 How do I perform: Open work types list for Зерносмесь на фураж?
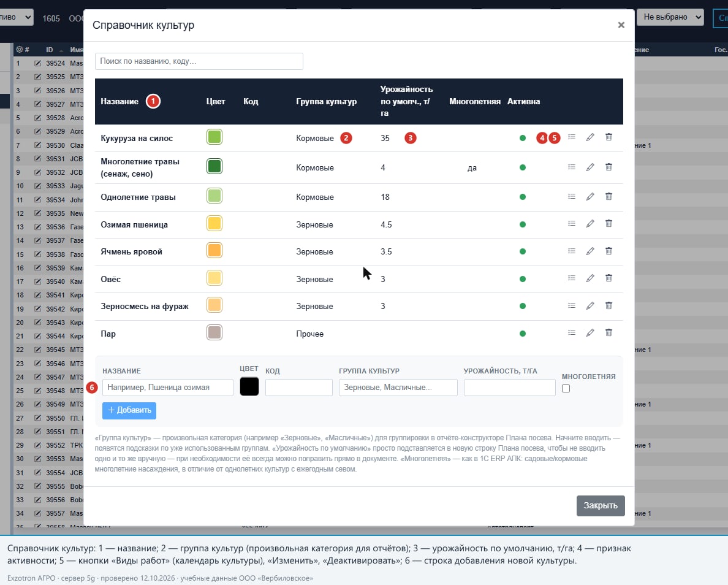click(572, 306)
